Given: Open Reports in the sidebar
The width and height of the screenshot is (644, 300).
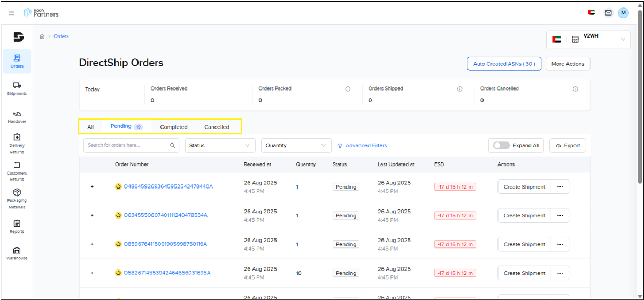Looking at the screenshot, I should 17,227.
